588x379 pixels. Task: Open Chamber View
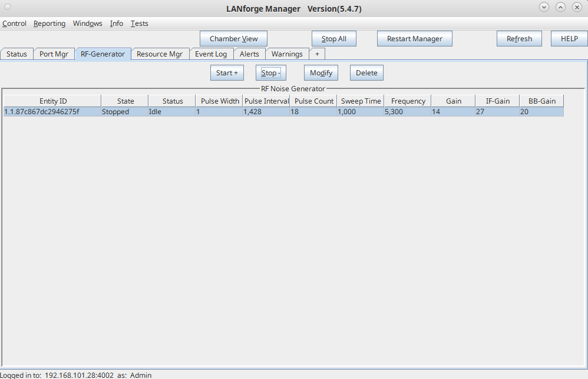233,39
